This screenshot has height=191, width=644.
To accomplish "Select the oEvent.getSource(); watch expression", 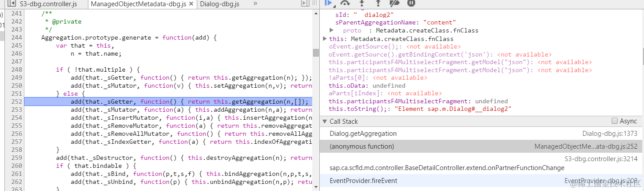I will click(395, 46).
